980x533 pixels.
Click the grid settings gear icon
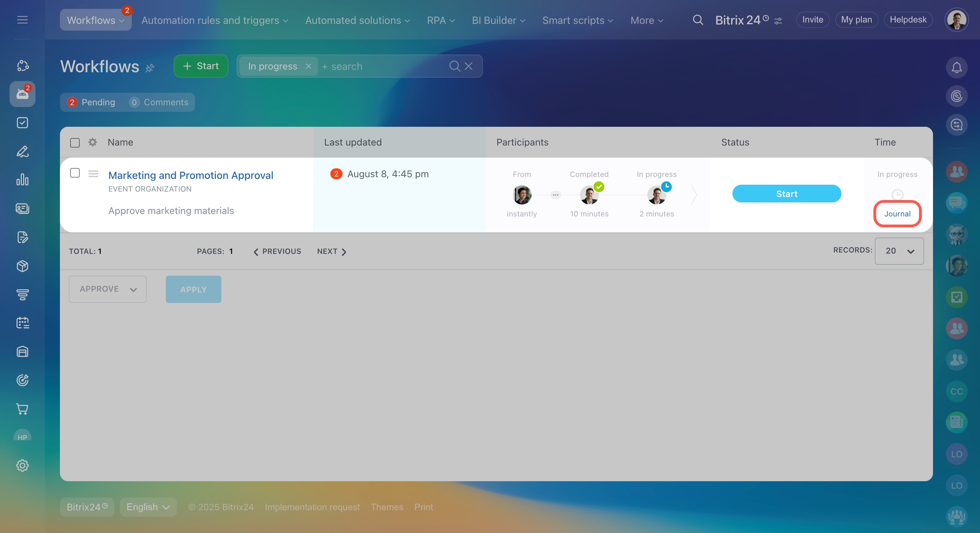coord(92,142)
